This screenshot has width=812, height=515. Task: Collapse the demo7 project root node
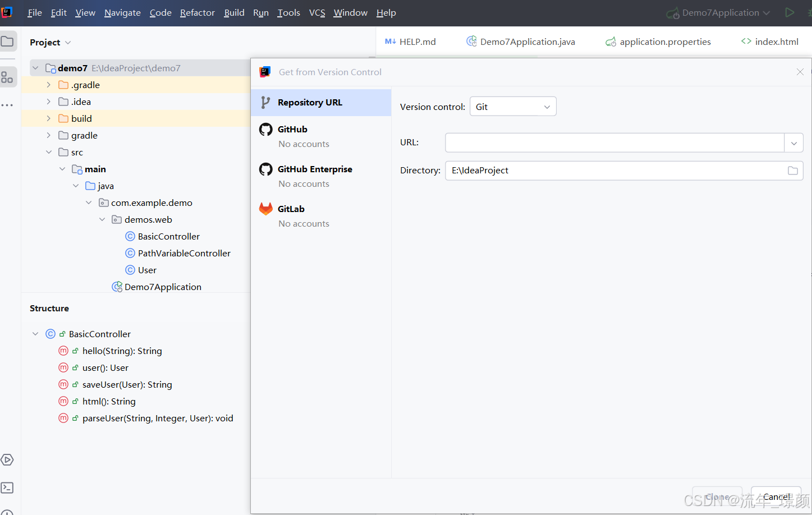(x=35, y=68)
